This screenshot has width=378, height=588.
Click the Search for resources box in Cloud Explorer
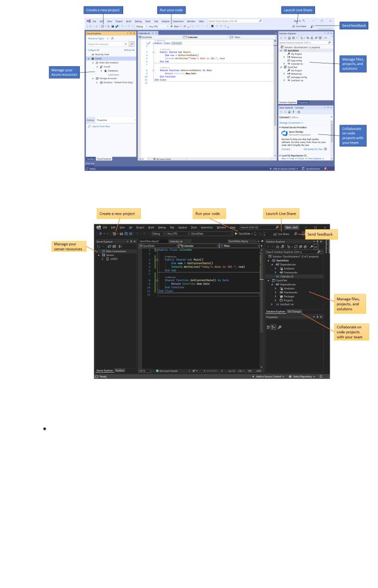pyautogui.click(x=108, y=44)
